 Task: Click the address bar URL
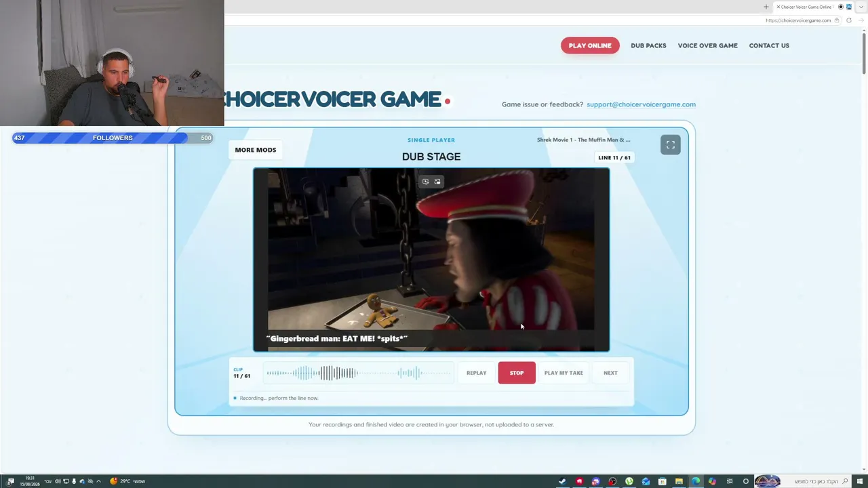[797, 20]
